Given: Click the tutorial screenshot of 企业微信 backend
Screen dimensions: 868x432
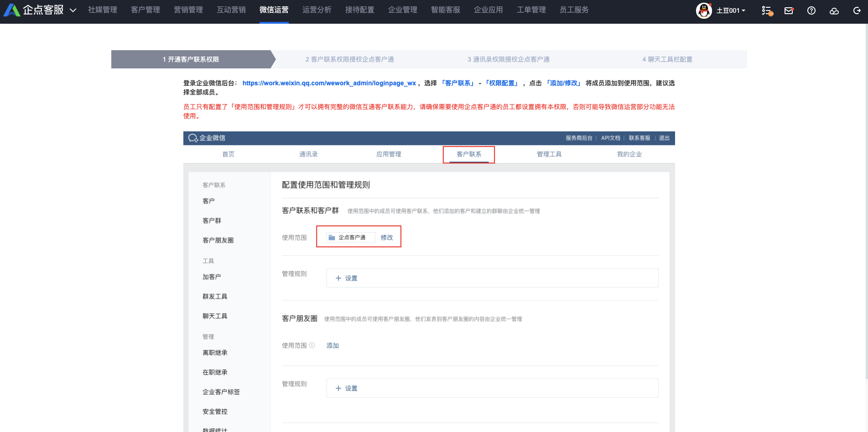Looking at the screenshot, I should (x=429, y=282).
